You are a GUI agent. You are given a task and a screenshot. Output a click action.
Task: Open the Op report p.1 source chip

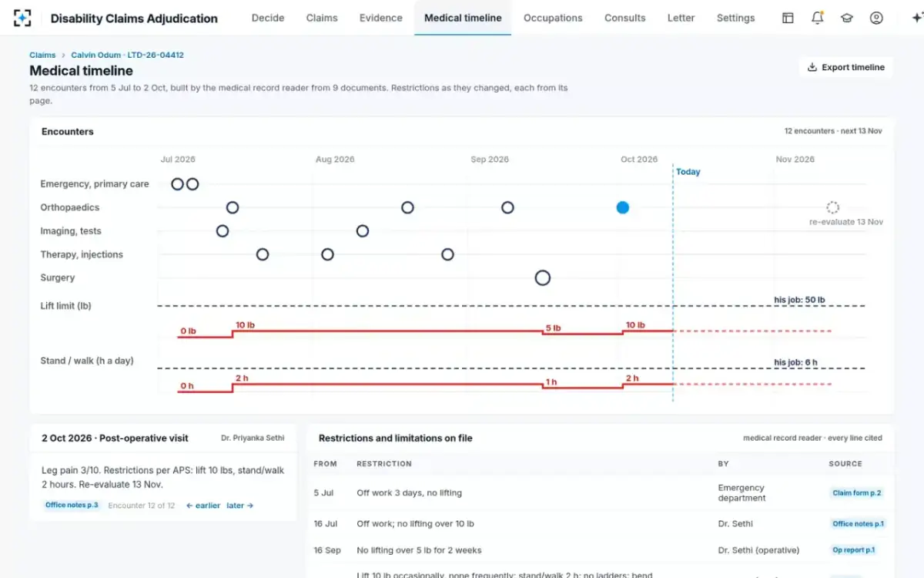tap(854, 550)
